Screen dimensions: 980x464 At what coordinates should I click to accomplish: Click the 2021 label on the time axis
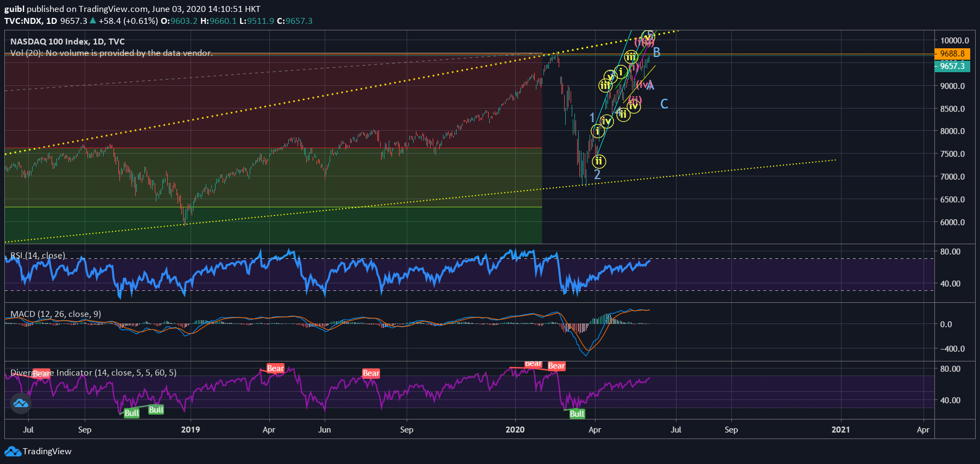click(x=841, y=430)
